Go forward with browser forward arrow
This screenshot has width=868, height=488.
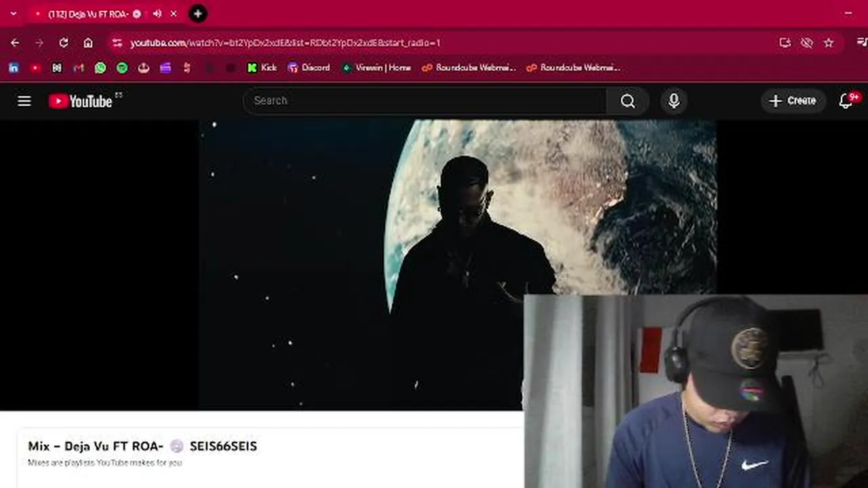click(39, 43)
